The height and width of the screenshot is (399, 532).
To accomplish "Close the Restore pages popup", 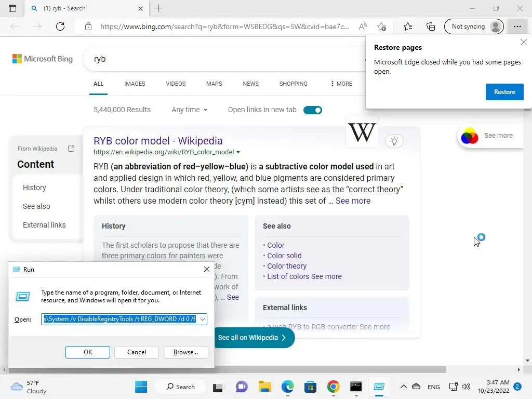I will [x=524, y=42].
